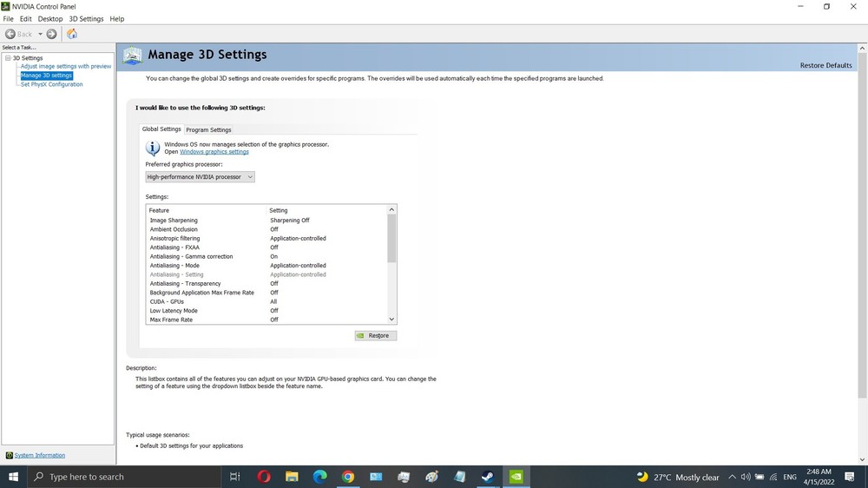Select Antialiasing - FXAA row
868x488 pixels.
pyautogui.click(x=267, y=247)
